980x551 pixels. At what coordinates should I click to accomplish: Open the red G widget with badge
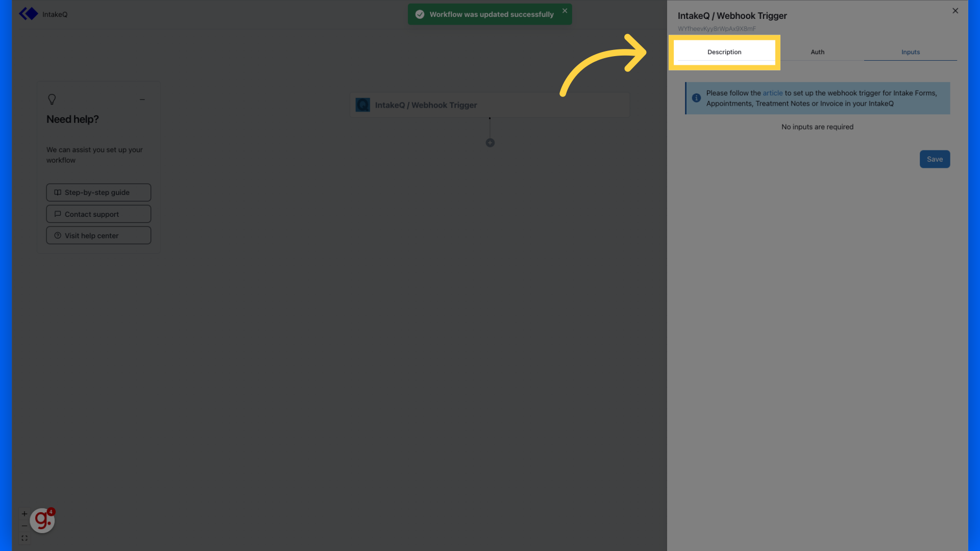click(42, 520)
